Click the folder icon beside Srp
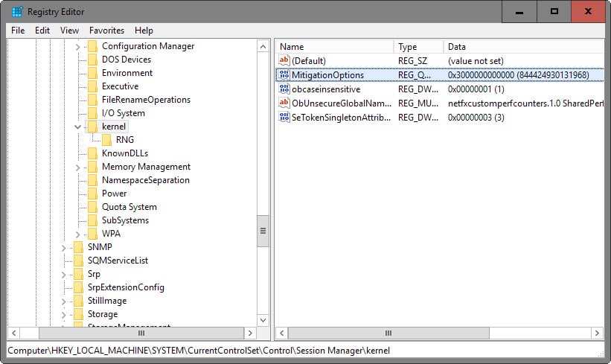The width and height of the screenshot is (611, 364). click(78, 274)
